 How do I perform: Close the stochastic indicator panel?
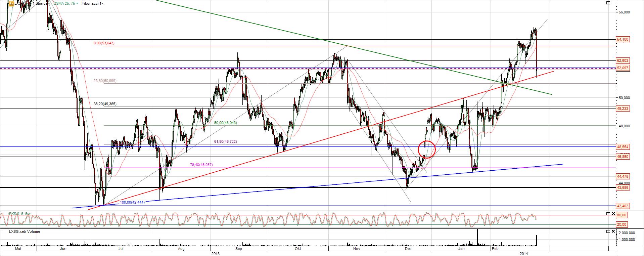pos(613,214)
